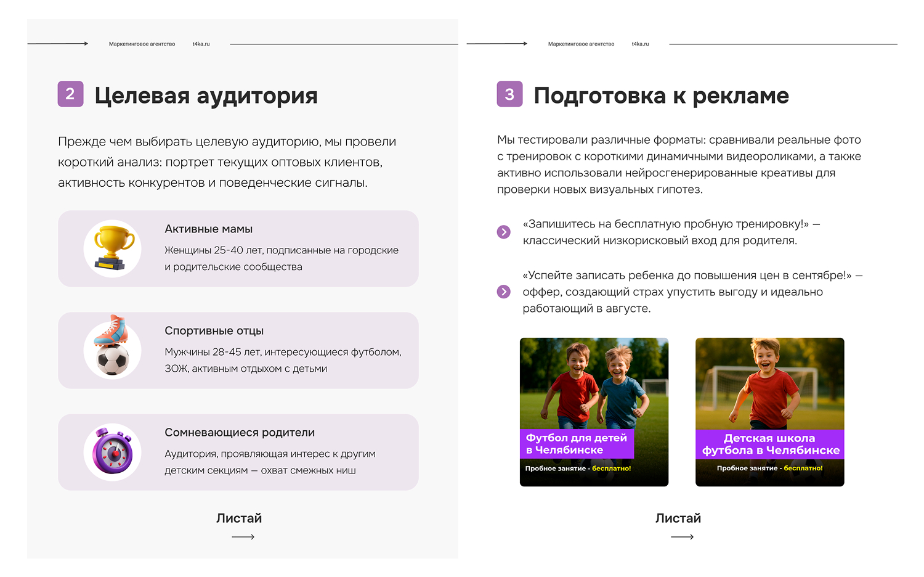The image size is (924, 577).
Task: Click the chevron bullet beside «Запишитесь на бесплатную»
Action: coord(504,232)
